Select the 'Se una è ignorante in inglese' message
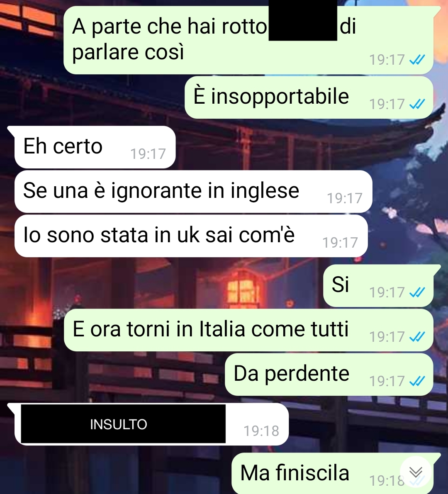This screenshot has height=494, width=448. click(x=193, y=192)
